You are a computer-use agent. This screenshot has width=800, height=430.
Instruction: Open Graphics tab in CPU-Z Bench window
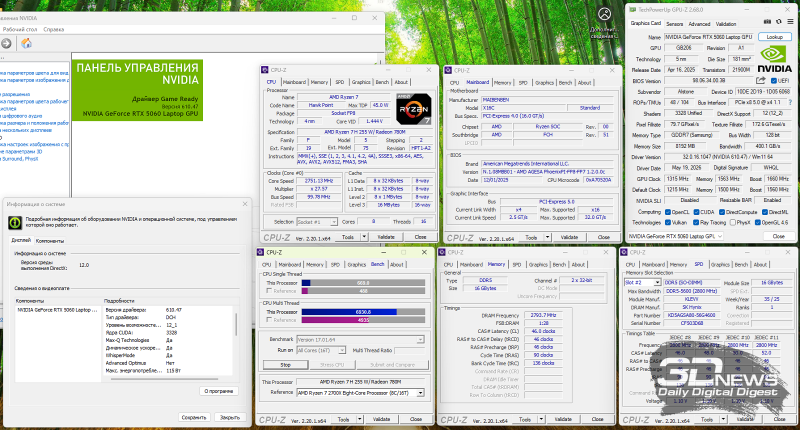pyautogui.click(x=357, y=265)
